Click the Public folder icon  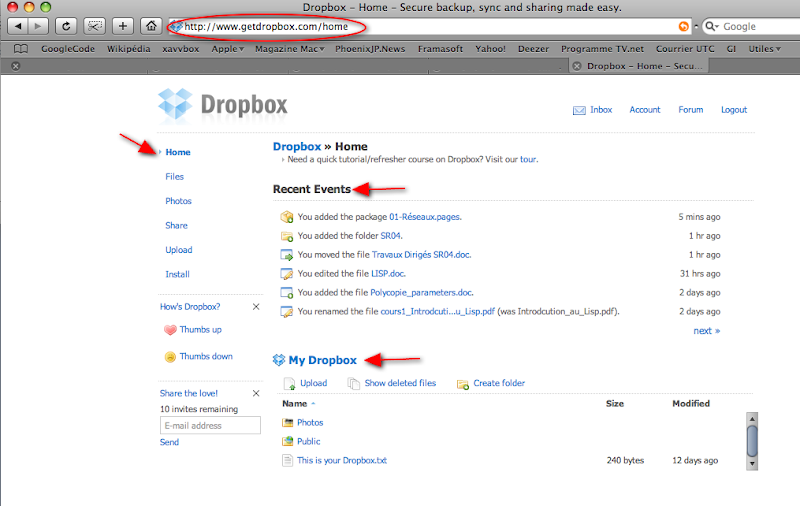pyautogui.click(x=288, y=441)
